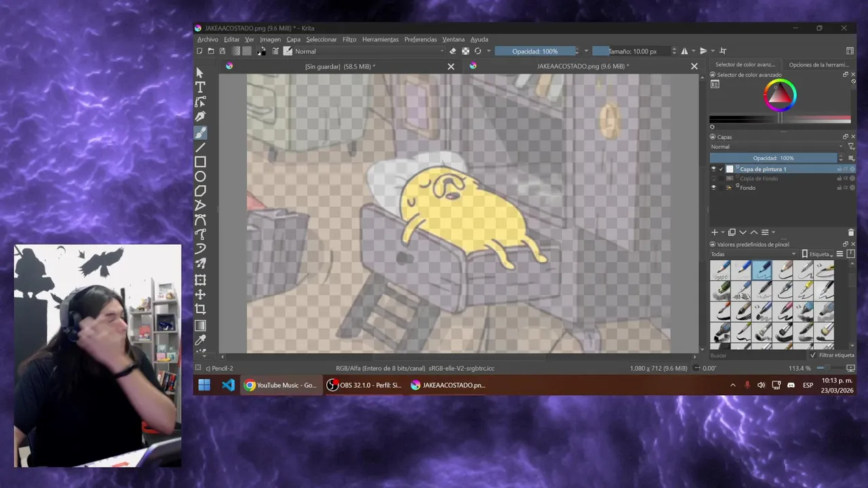Toggle lock on Copia de Fondo layer
The height and width of the screenshot is (488, 868).
[840, 178]
